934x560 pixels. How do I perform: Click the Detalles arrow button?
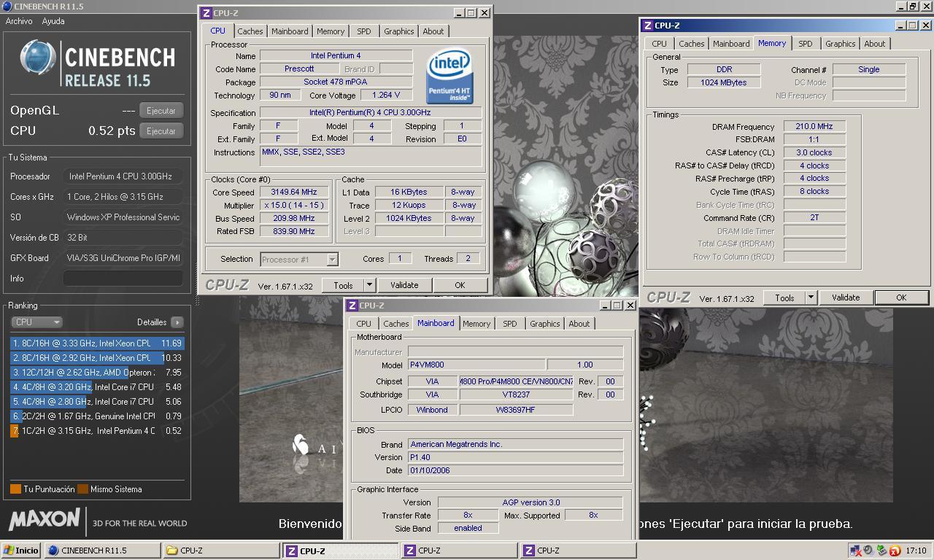[x=177, y=322]
